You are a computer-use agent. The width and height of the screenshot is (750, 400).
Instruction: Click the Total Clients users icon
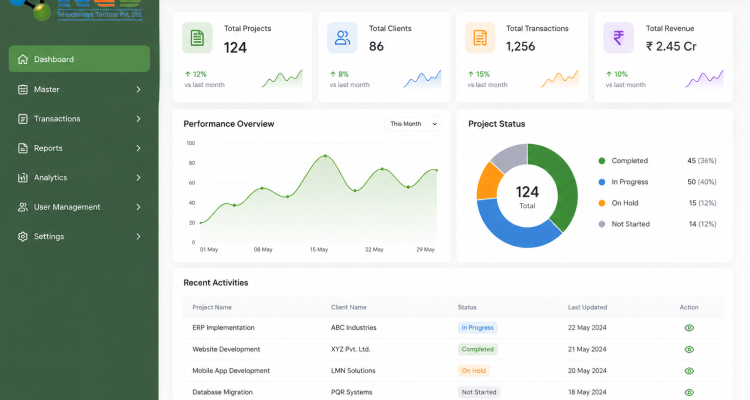coord(342,38)
